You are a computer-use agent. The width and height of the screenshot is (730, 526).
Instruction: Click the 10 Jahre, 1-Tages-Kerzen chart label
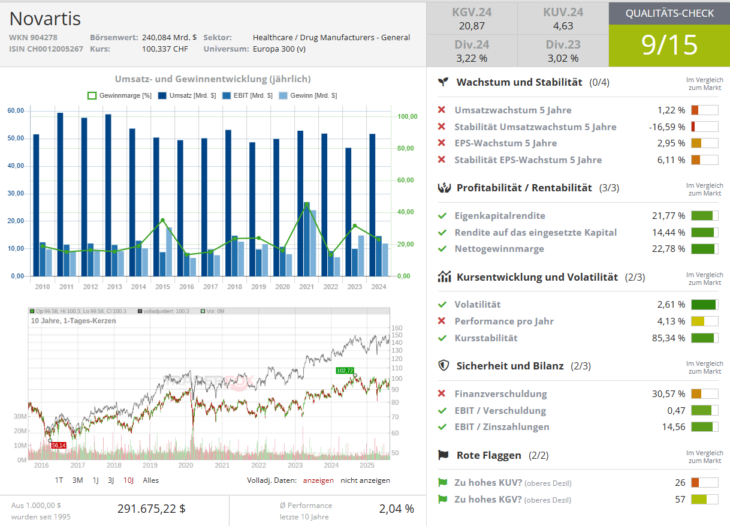pos(74,321)
